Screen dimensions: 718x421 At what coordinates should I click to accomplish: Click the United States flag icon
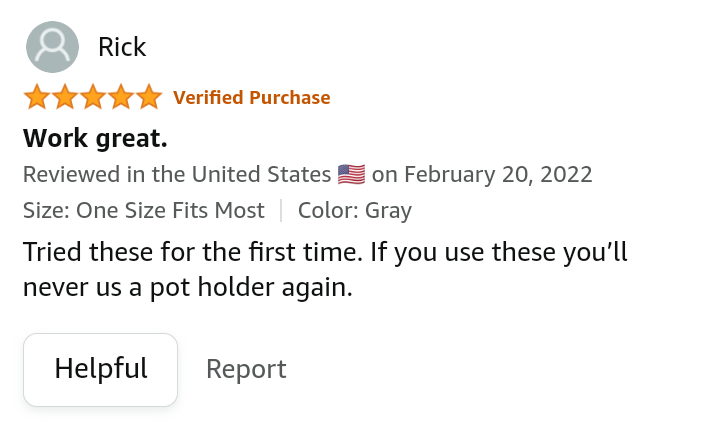click(x=351, y=175)
